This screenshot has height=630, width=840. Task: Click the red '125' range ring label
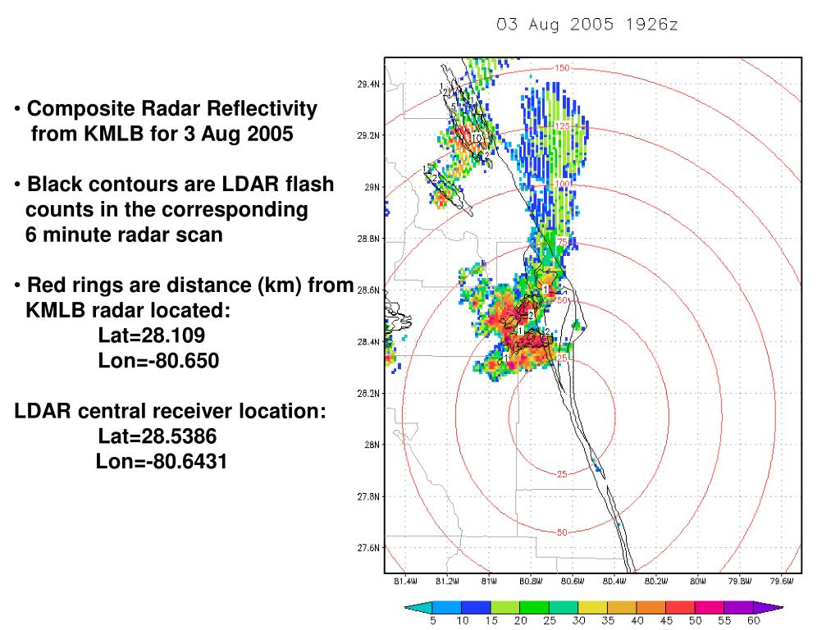[562, 126]
